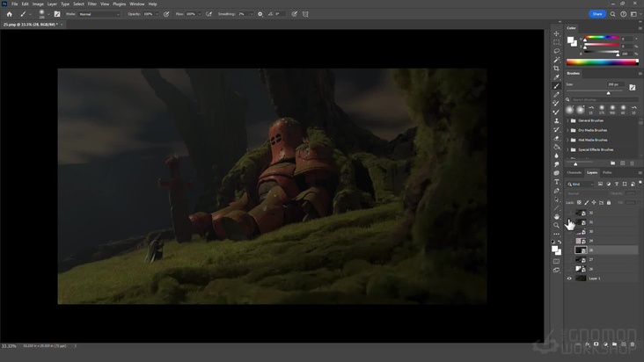The width and height of the screenshot is (644, 362).
Task: Open the Filter menu
Action: (x=92, y=4)
